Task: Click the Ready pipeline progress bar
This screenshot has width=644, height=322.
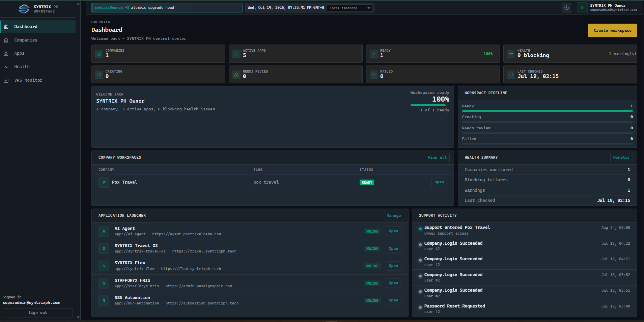Action: tap(547, 111)
